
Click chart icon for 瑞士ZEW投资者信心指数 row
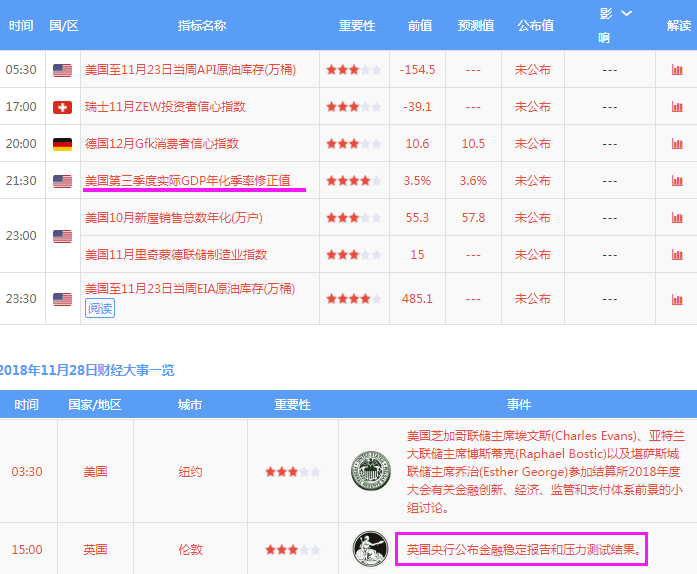[677, 107]
